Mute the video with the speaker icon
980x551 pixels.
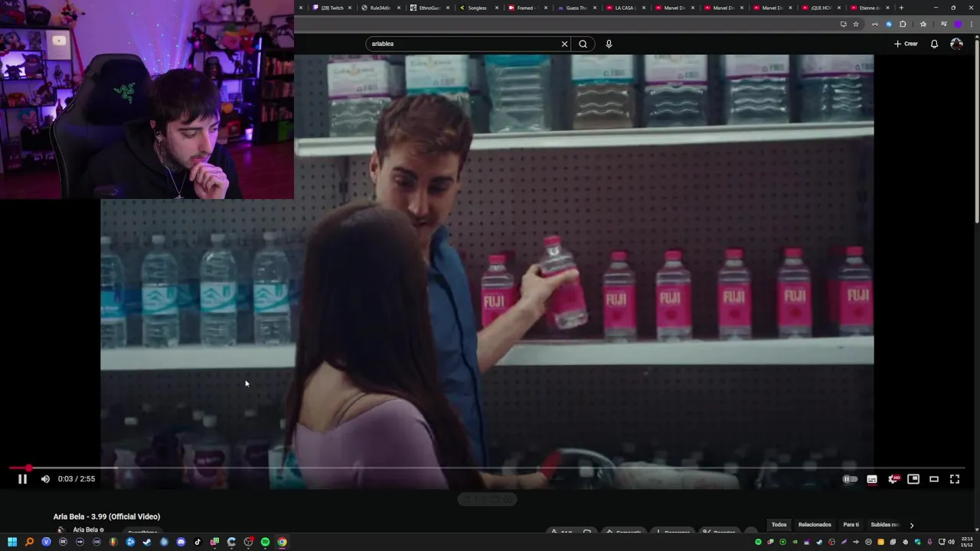pos(45,479)
